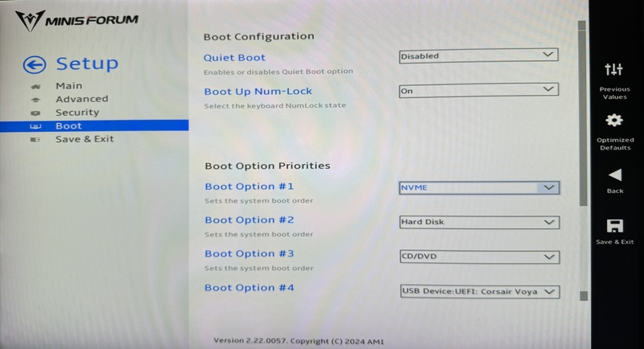Screen dimensions: 644x349
Task: Click "Select the keyboard NumLock state" text
Action: 275,105
